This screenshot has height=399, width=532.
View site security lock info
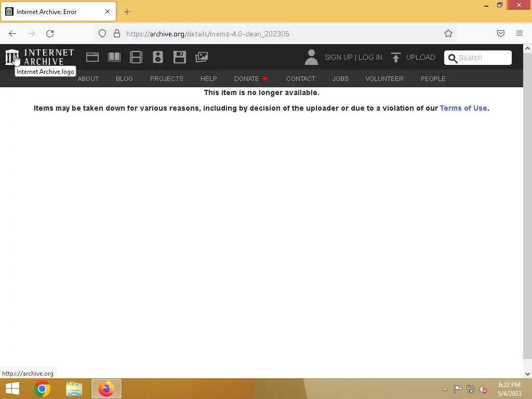117,33
